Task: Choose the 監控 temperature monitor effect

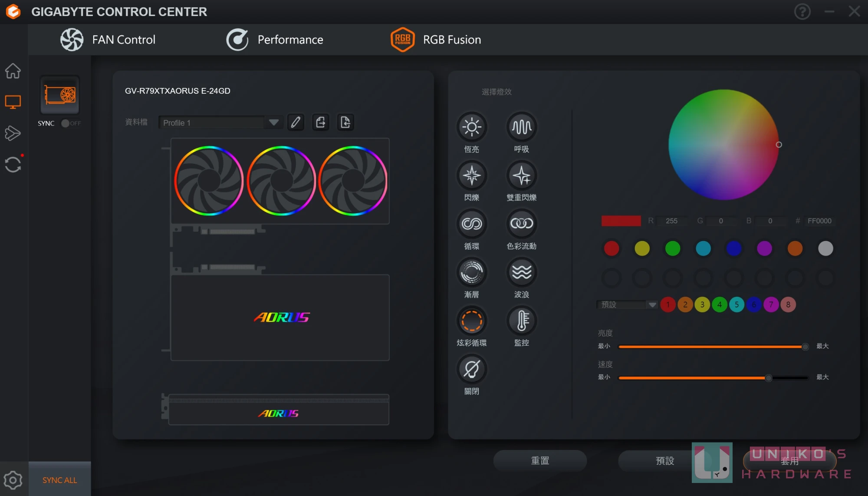Action: tap(522, 321)
